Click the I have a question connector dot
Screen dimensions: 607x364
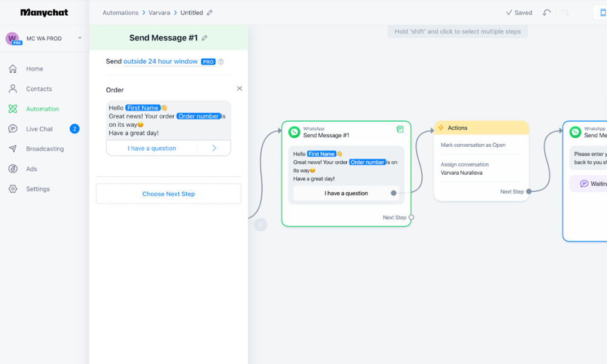tap(393, 193)
